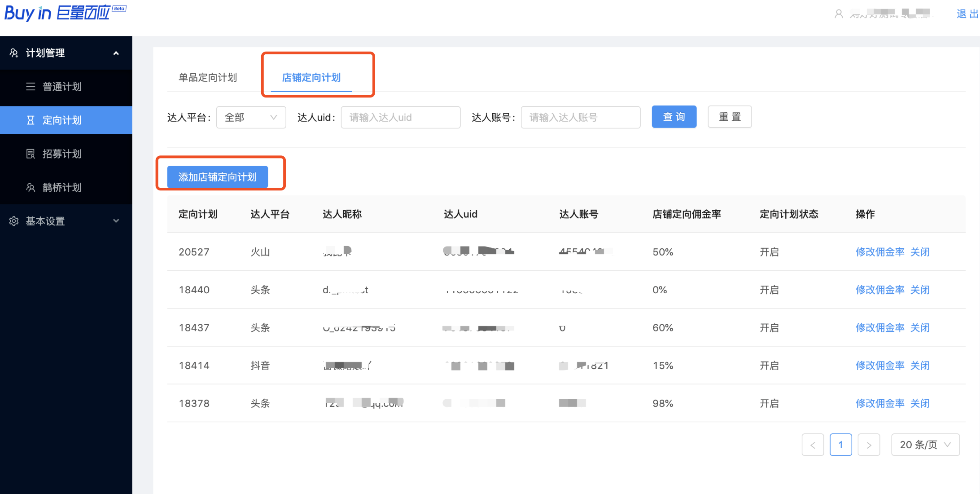The width and height of the screenshot is (980, 494).
Task: Select page 1 in pagination
Action: point(841,445)
